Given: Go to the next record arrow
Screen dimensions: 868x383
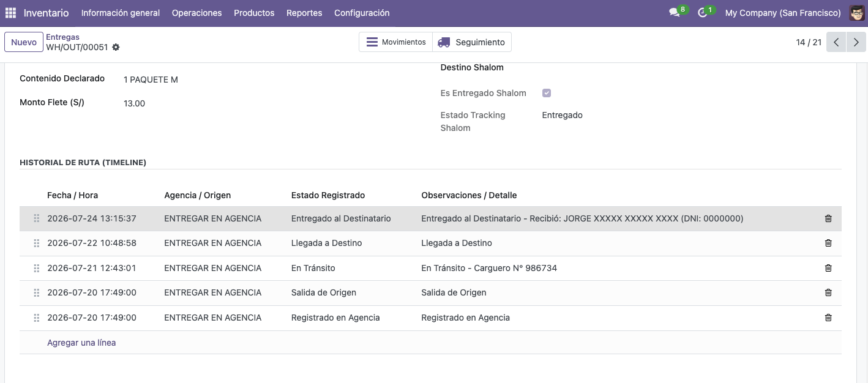Looking at the screenshot, I should coord(856,42).
